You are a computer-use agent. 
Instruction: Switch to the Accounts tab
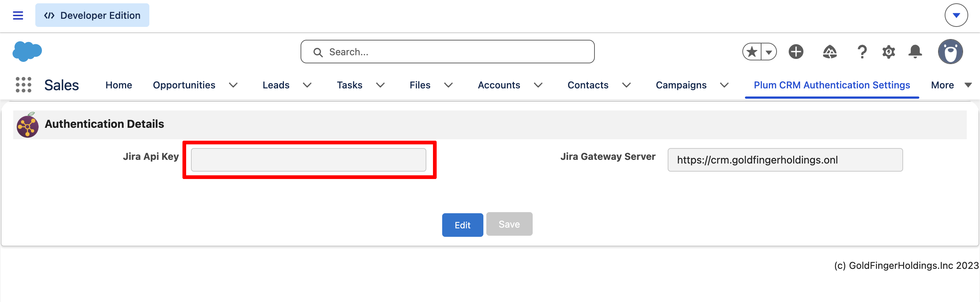(x=499, y=85)
